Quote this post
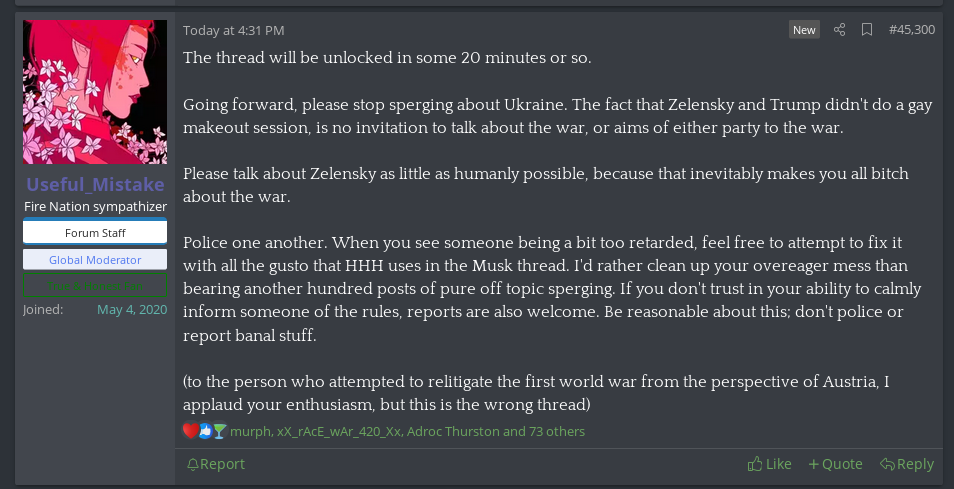 (x=835, y=464)
